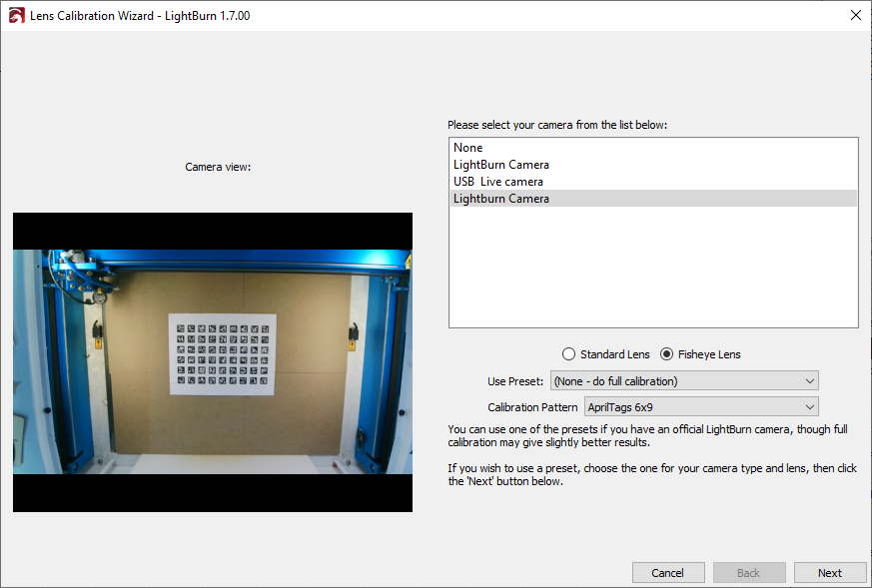Image resolution: width=872 pixels, height=588 pixels.
Task: Click the LightBurn app icon in title bar
Action: pos(16,16)
